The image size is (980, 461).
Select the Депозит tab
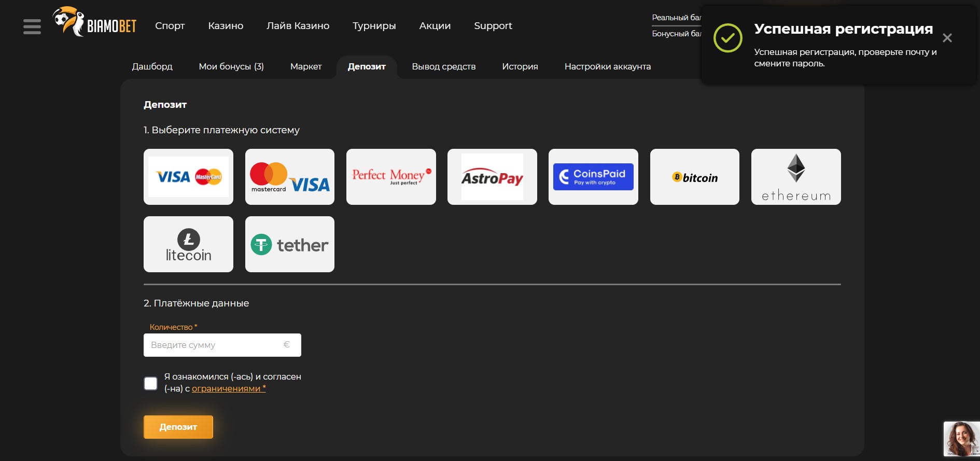click(367, 66)
